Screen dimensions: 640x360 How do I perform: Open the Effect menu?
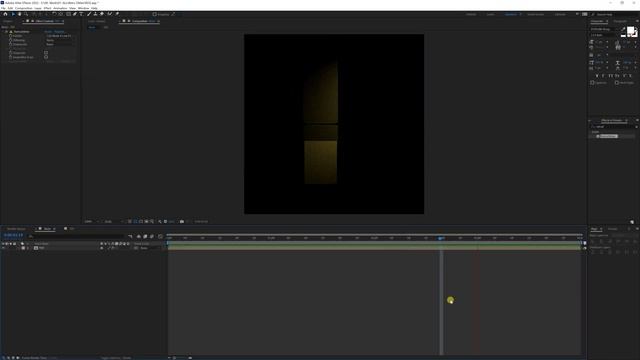point(47,8)
